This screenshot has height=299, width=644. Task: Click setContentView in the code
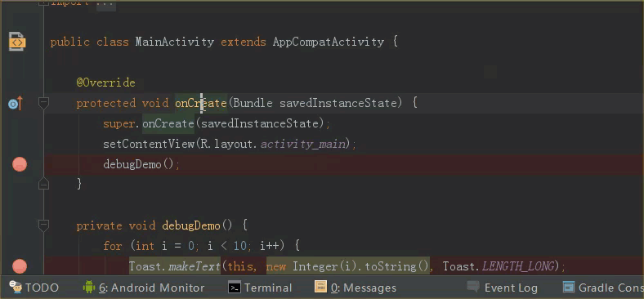tap(149, 144)
